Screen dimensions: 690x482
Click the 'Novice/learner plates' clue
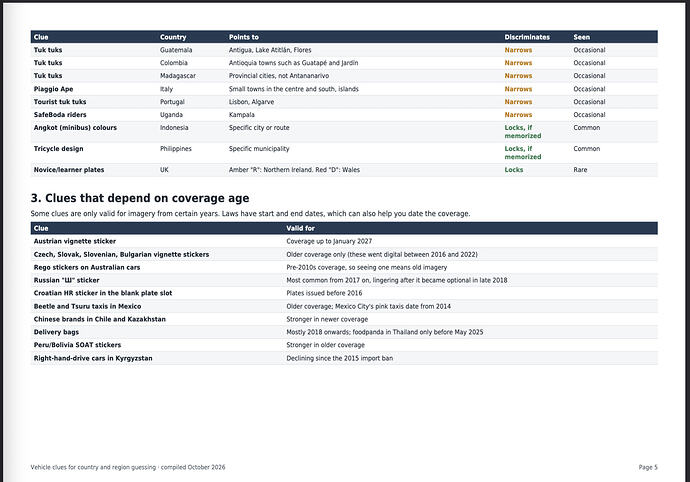[69, 169]
